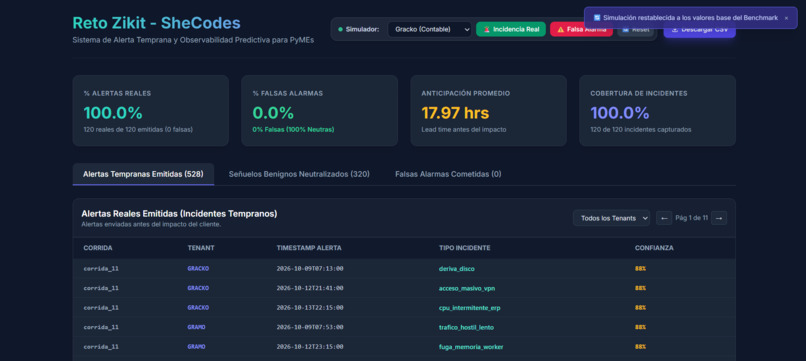Open Falsas Alarmas Cometidas tab
Image resolution: width=806 pixels, height=361 pixels.
point(448,174)
